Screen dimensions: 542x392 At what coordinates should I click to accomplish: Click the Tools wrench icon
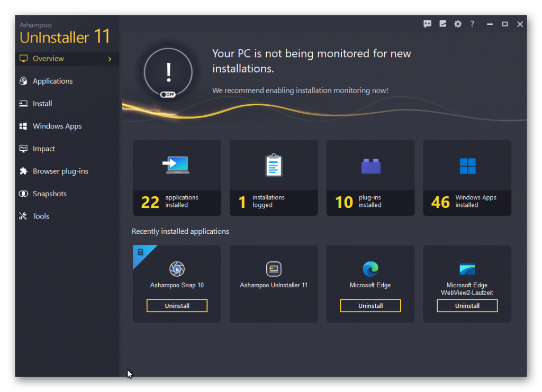click(23, 216)
